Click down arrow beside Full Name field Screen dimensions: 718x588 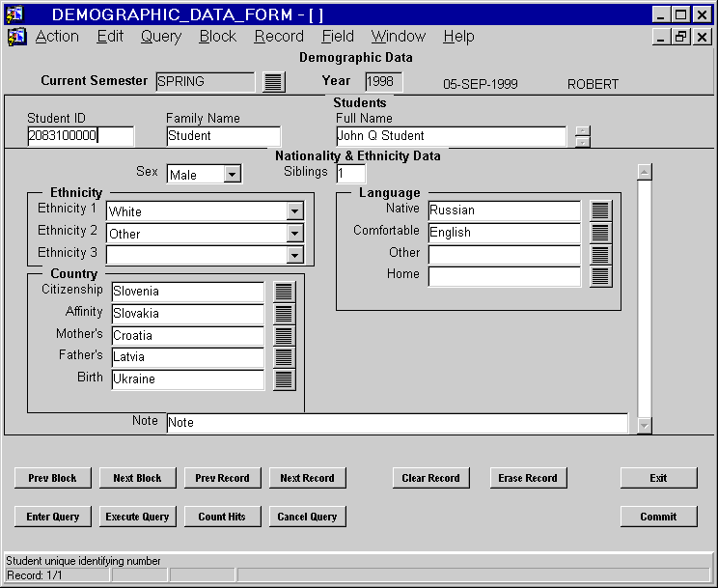(x=583, y=142)
